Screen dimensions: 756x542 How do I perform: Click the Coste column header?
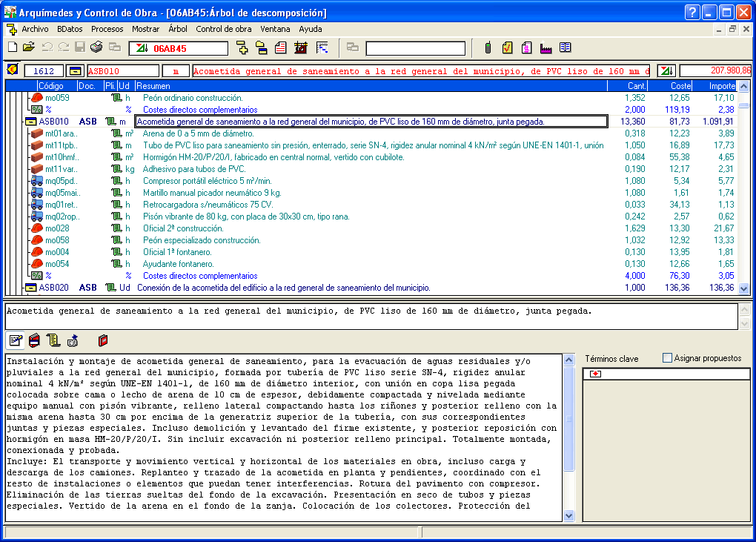tap(670, 86)
